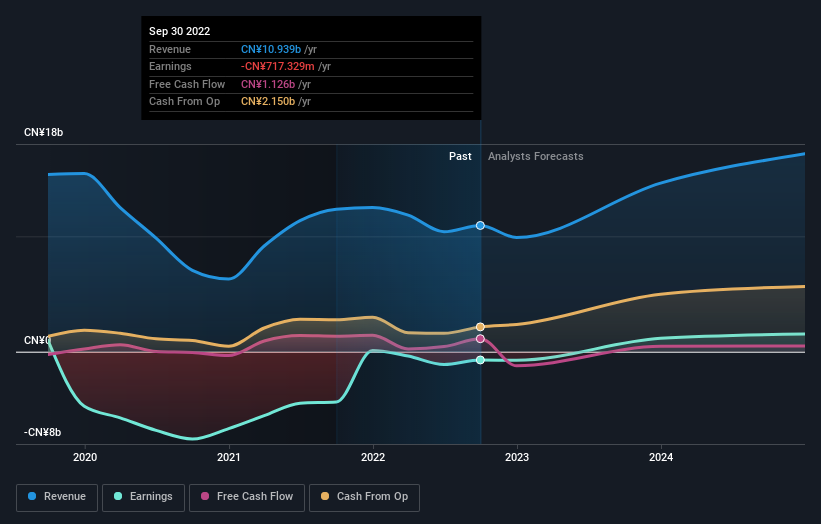This screenshot has width=821, height=524.
Task: Hide the Free Cash Flow series
Action: point(247,497)
